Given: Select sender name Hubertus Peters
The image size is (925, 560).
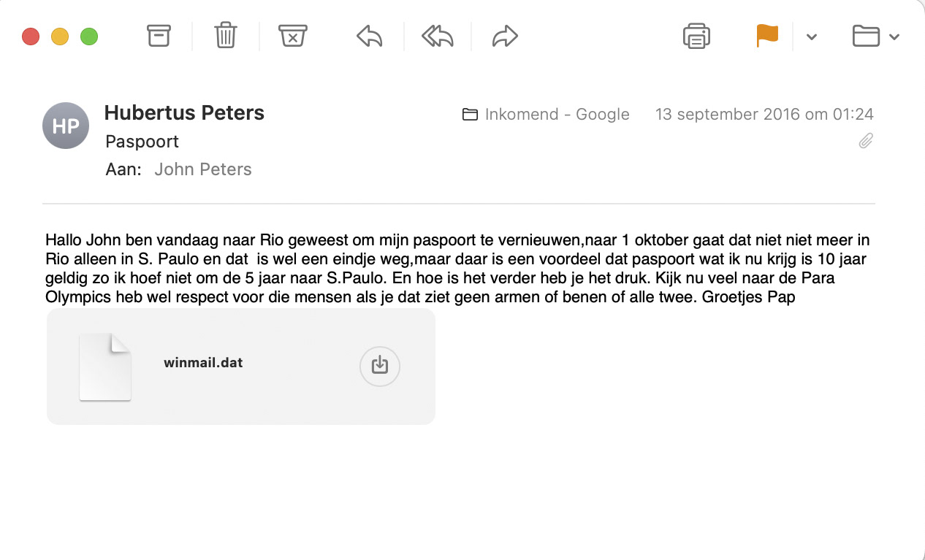Looking at the screenshot, I should pos(184,113).
